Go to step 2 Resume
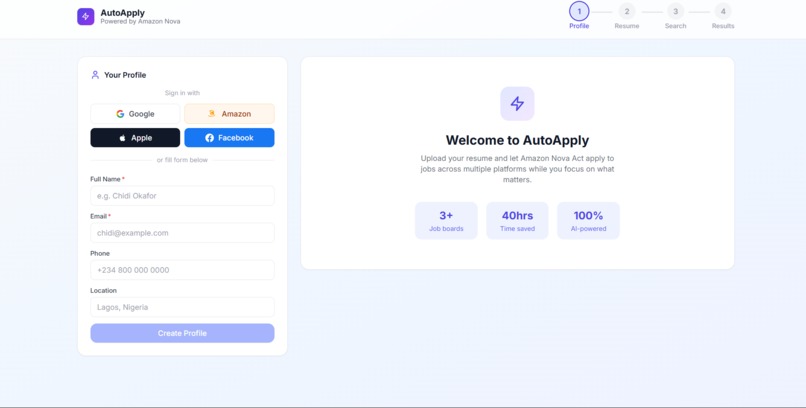This screenshot has height=408, width=806. (x=627, y=16)
